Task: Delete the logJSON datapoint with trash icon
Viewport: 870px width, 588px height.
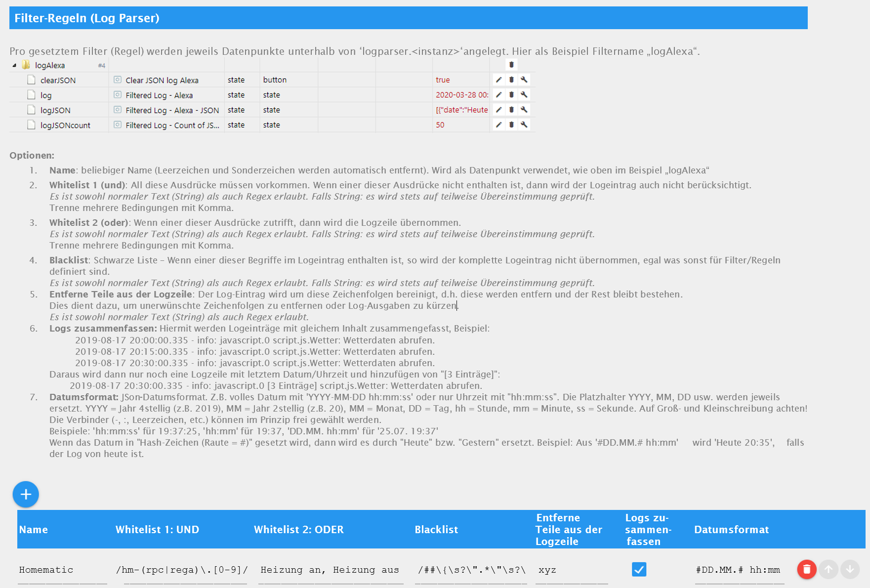Action: coord(511,110)
